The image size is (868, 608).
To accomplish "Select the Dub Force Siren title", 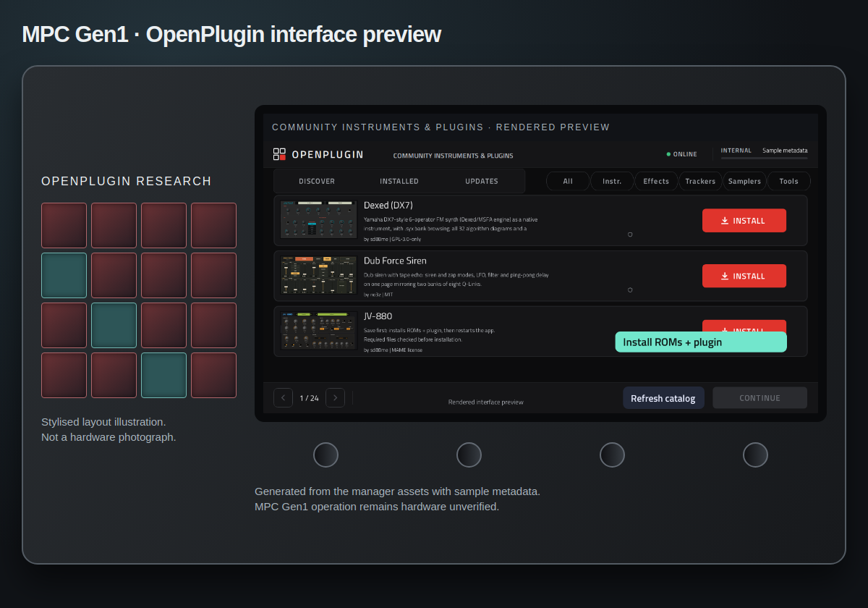I will [395, 261].
